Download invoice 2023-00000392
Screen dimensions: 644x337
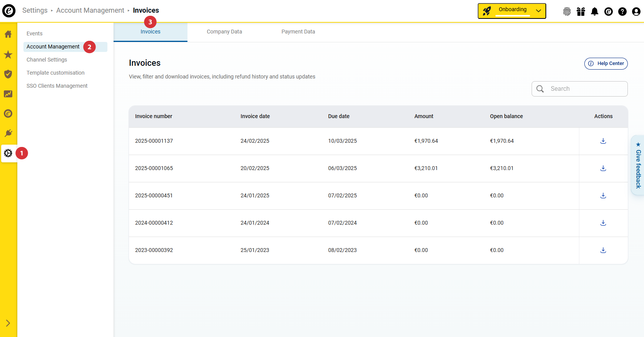pyautogui.click(x=603, y=250)
